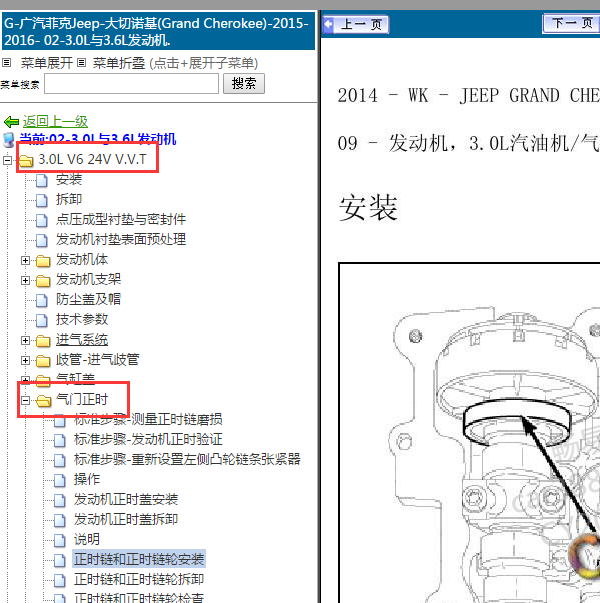The image size is (600, 603).
Task: Click the page icon beside 发动机正时盖安装
Action: click(x=60, y=500)
